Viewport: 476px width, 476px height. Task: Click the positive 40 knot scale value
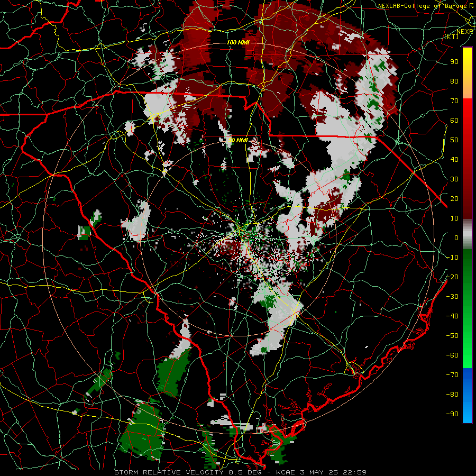pos(454,159)
